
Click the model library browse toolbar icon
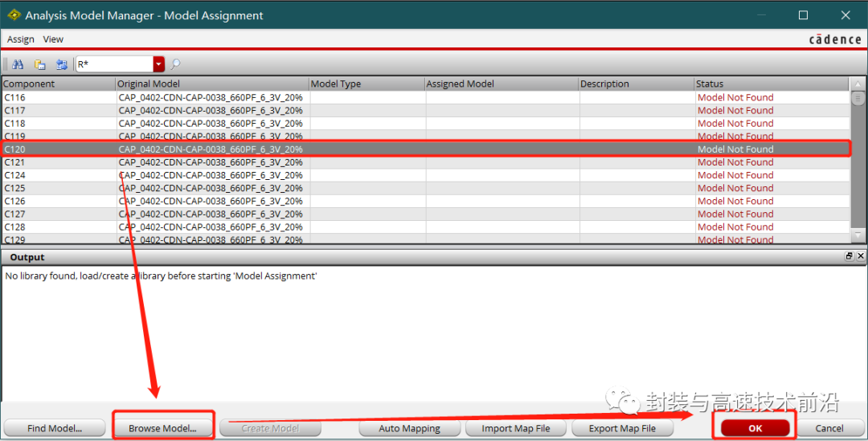tap(40, 64)
